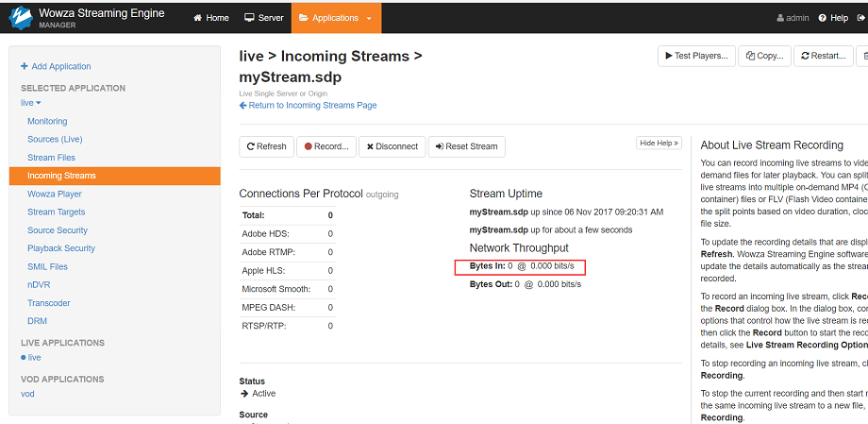The height and width of the screenshot is (424, 868).
Task: Click the Disconnect button
Action: pos(392,147)
